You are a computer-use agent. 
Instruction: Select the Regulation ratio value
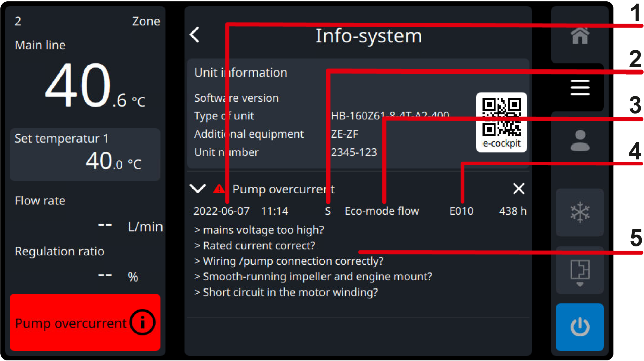[x=106, y=276]
